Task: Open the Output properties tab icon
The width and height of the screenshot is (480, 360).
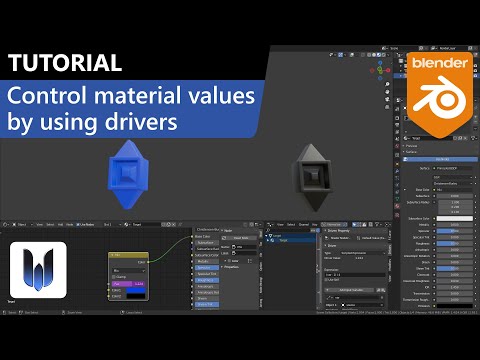Action: tap(397, 124)
